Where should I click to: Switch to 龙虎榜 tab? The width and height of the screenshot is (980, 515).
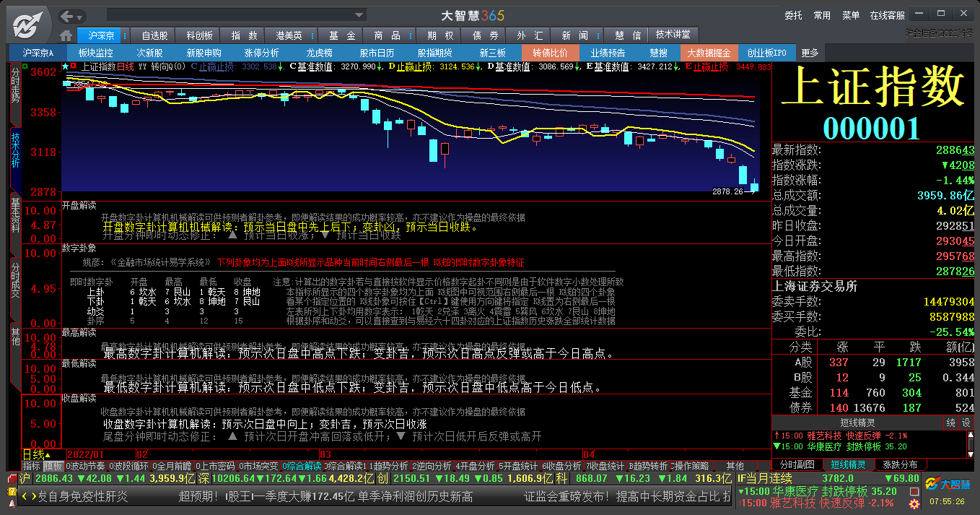[x=319, y=53]
